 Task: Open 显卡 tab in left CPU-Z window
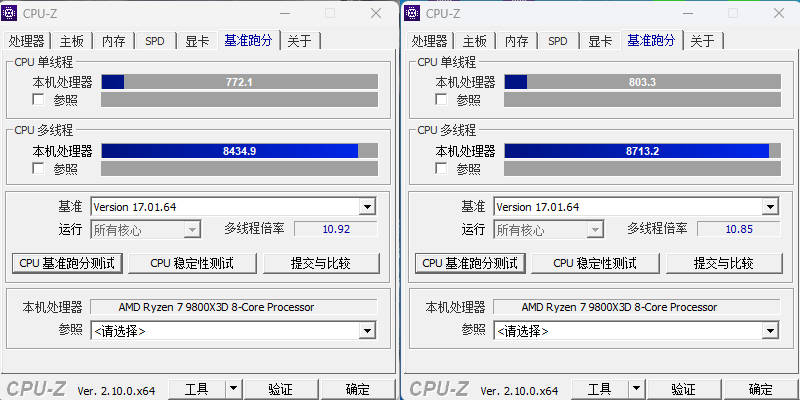pyautogui.click(x=197, y=41)
